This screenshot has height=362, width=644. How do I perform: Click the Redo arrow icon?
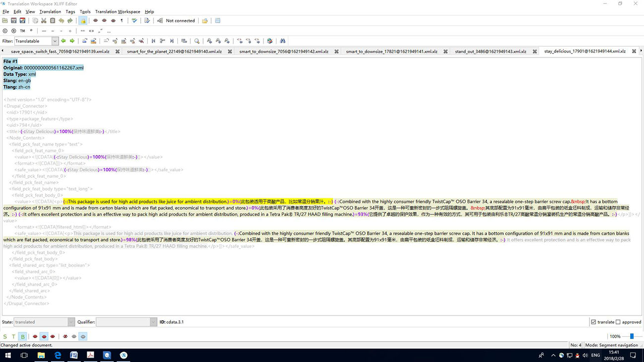pos(70,21)
